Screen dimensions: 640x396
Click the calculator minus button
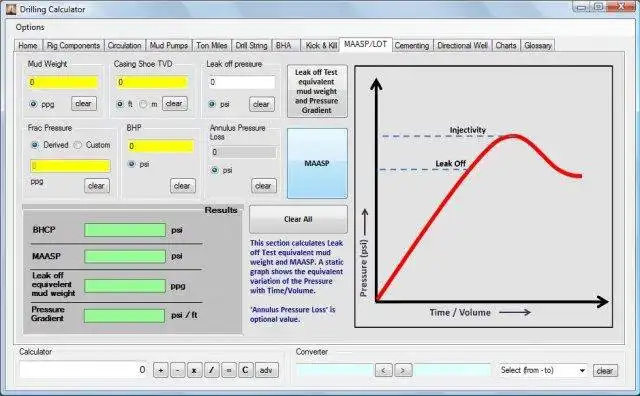(178, 370)
